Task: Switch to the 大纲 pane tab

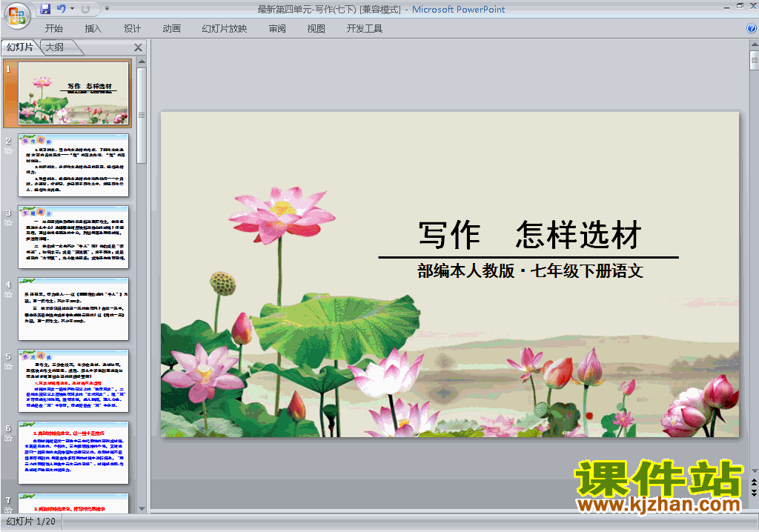Action: point(55,47)
